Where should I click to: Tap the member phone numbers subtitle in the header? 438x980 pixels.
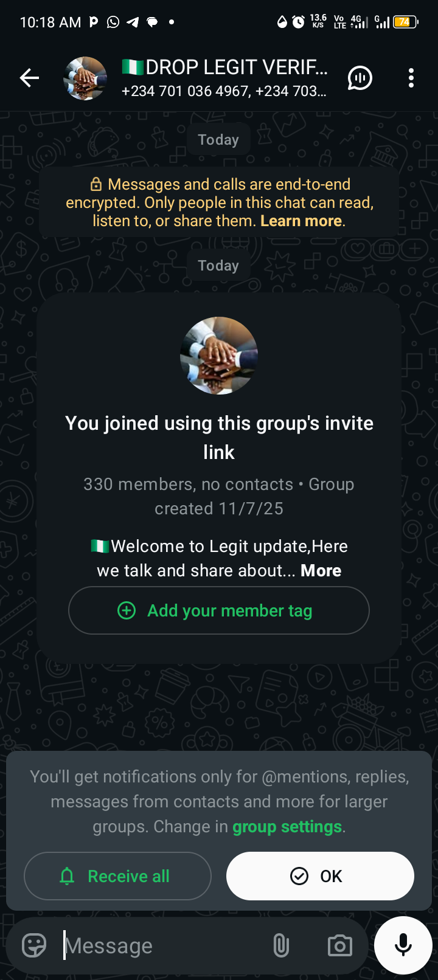(224, 91)
